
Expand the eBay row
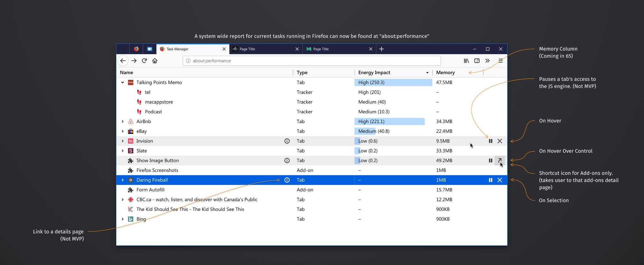[123, 131]
